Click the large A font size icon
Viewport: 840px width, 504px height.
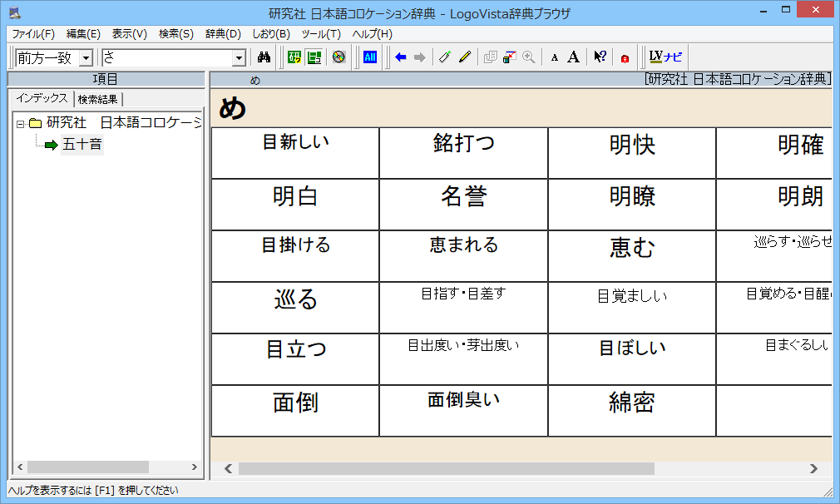pos(573,57)
